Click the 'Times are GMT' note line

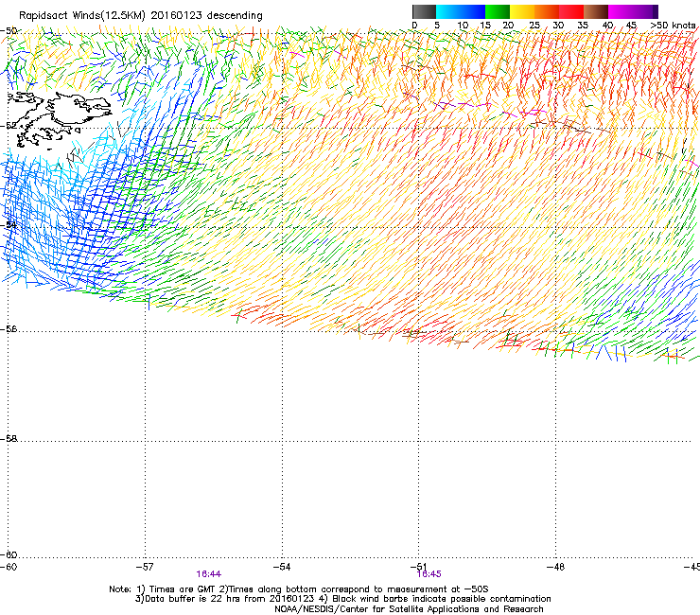pos(299,589)
